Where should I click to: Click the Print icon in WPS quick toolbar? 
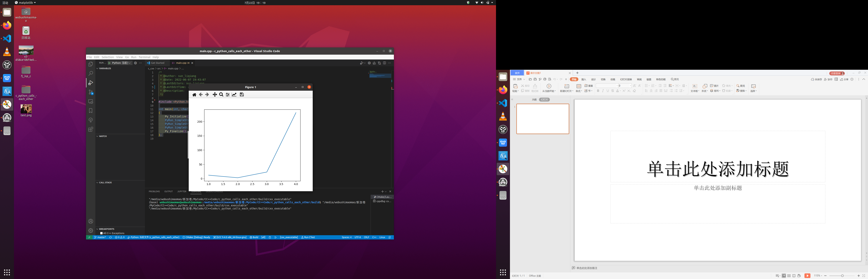(x=545, y=79)
